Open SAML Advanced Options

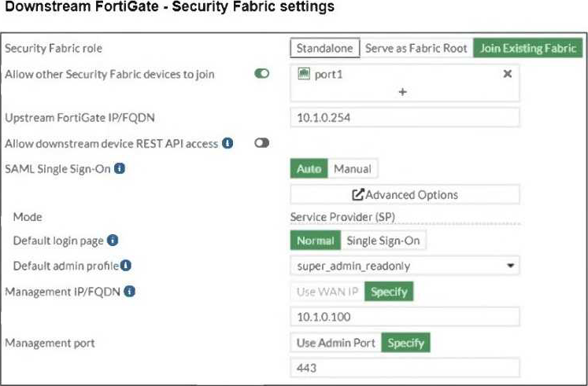(405, 194)
